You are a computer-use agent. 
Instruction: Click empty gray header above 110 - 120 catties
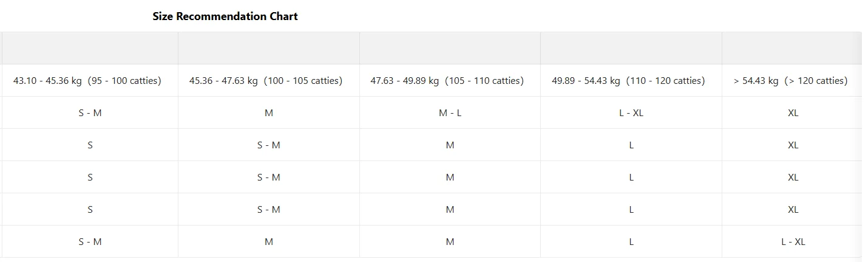pyautogui.click(x=631, y=49)
